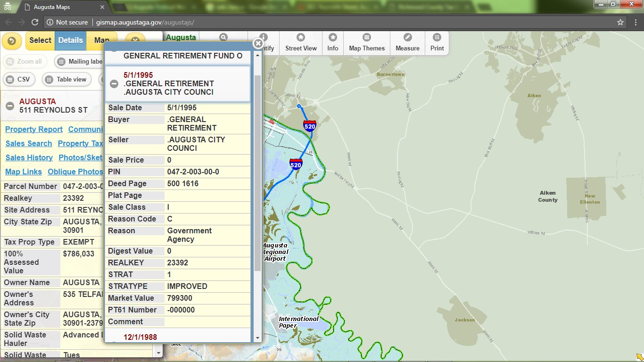This screenshot has height=362, width=644.
Task: Open the Details tab
Action: coord(71,41)
